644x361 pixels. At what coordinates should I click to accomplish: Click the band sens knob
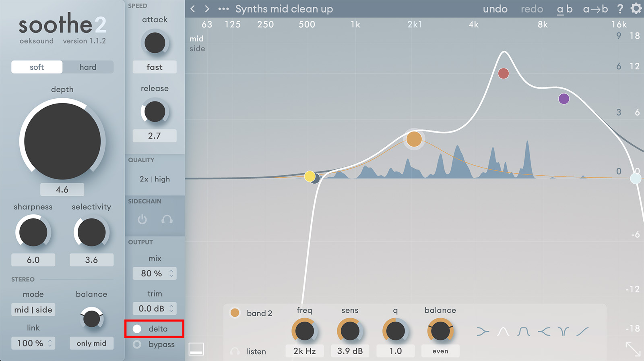[350, 331]
